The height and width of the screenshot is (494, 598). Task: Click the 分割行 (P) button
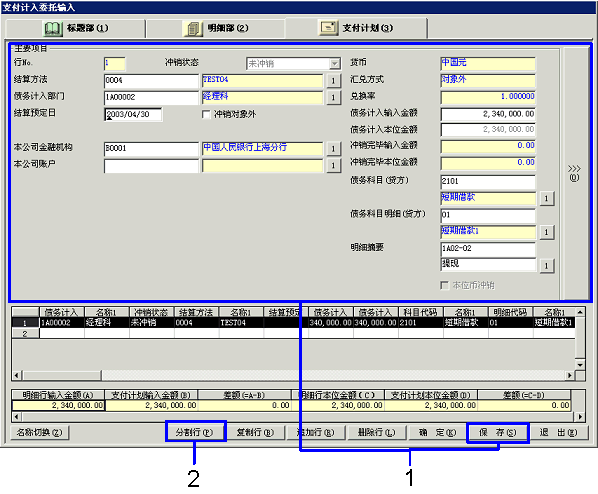tap(195, 432)
